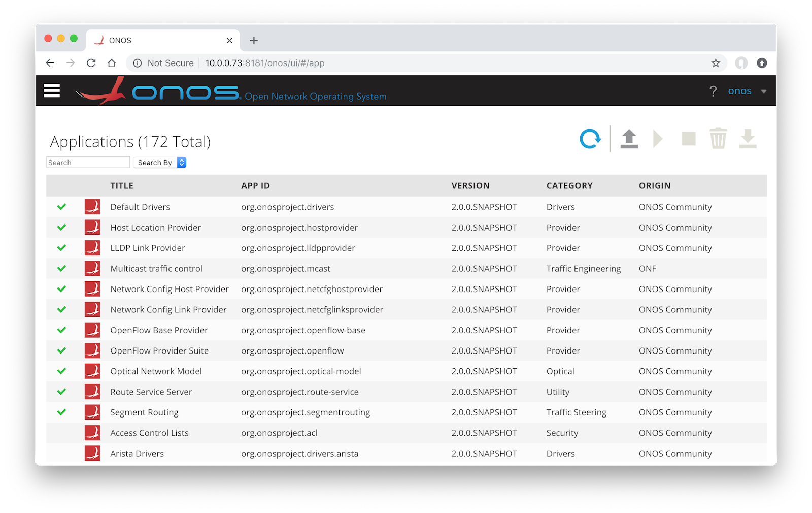812x513 pixels.
Task: Open the ONOS hamburger navigation menu
Action: point(52,90)
